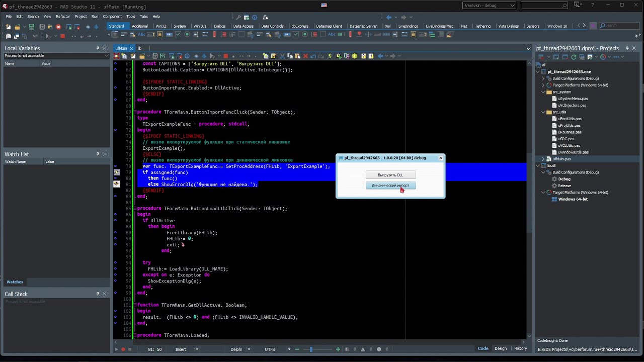Open the Project menu
Screen dimensions: 644x362
coord(80,17)
